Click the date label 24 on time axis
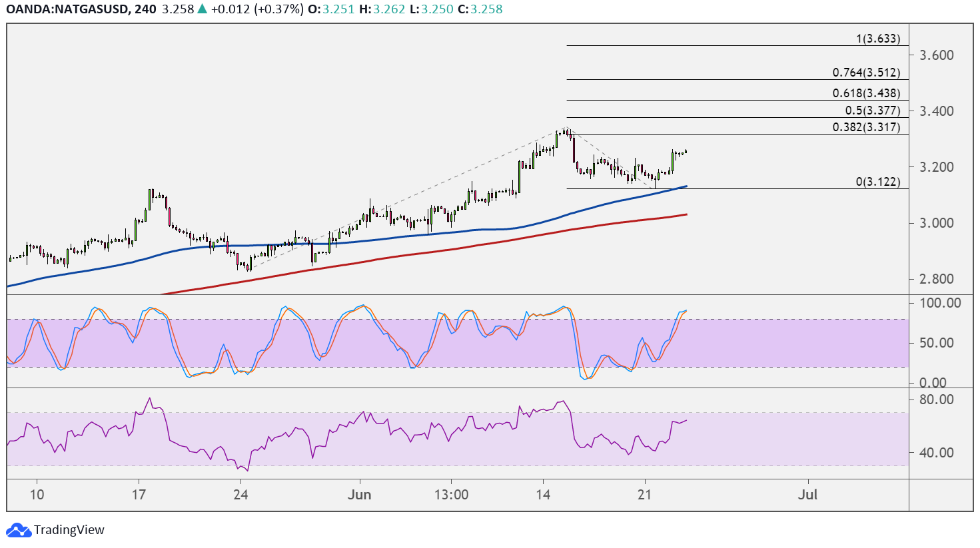 point(241,495)
